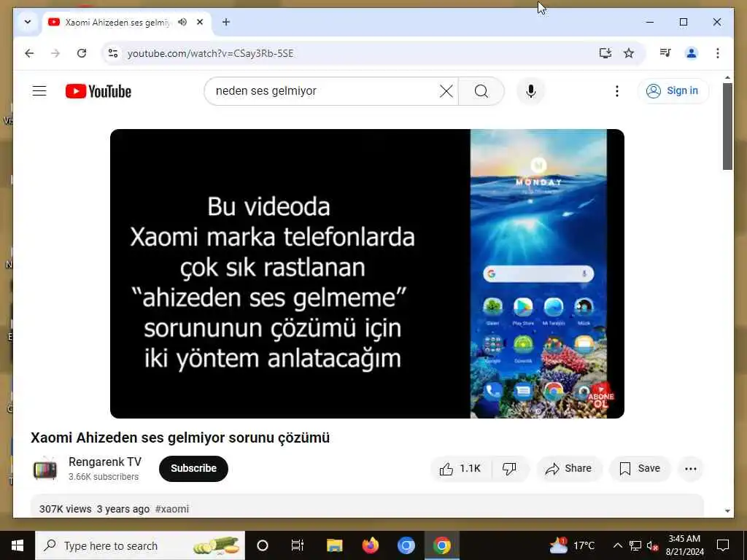Click the taskbar search box
Image resolution: width=747 pixels, height=560 pixels.
point(140,545)
